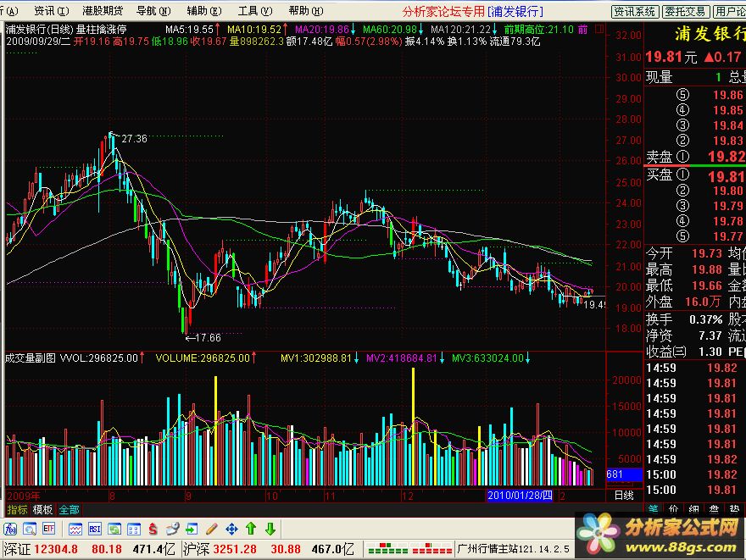Click the 资讯系统 button
Viewport: 746px width, 560px height.
635,11
